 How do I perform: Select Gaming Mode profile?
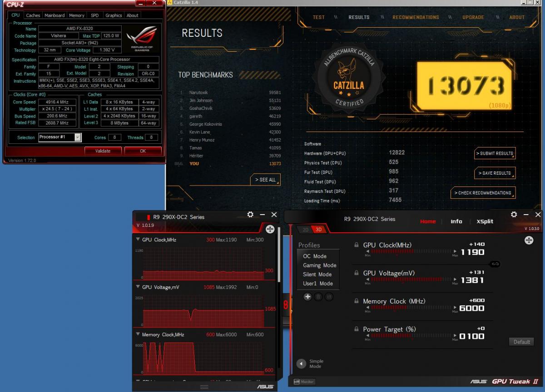click(320, 265)
